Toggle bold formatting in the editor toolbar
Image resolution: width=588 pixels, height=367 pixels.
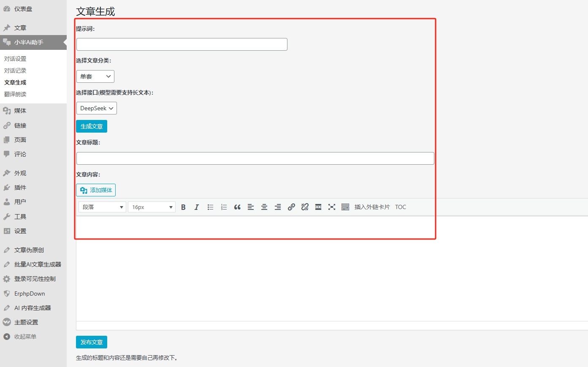pos(183,207)
